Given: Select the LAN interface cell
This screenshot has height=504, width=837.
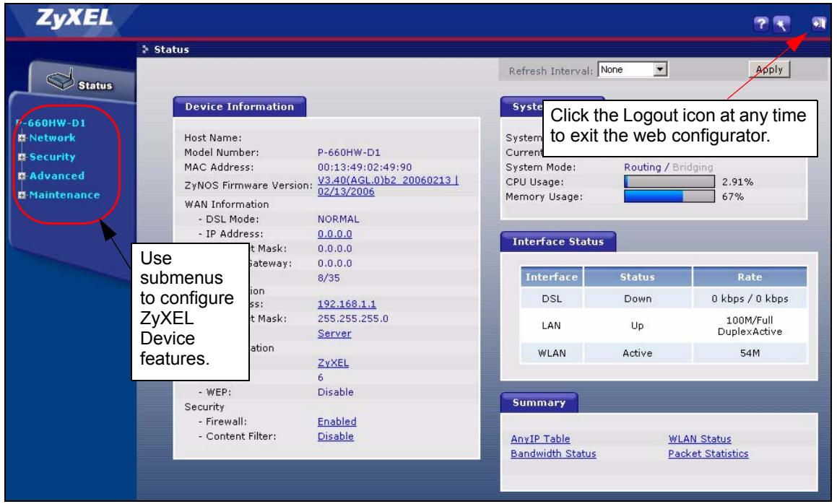Looking at the screenshot, I should coord(552,326).
